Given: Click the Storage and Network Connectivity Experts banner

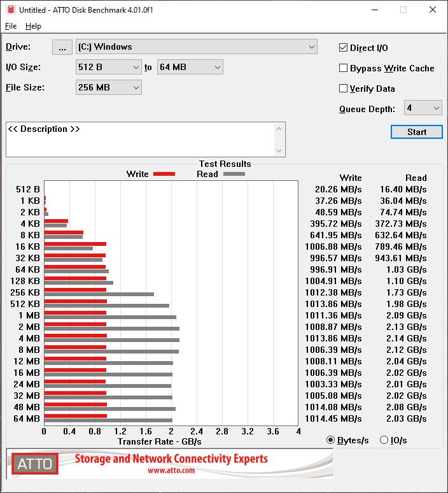Looking at the screenshot, I should pos(171,459).
